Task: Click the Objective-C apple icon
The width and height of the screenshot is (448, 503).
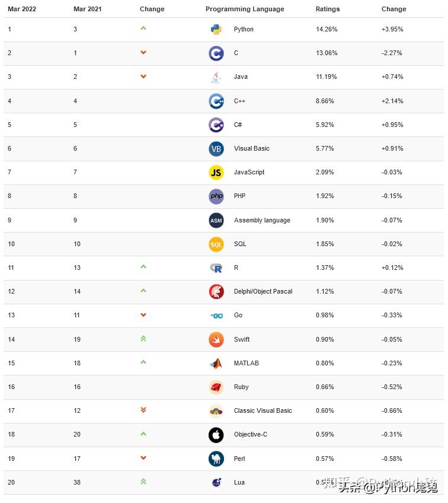Action: pos(216,435)
